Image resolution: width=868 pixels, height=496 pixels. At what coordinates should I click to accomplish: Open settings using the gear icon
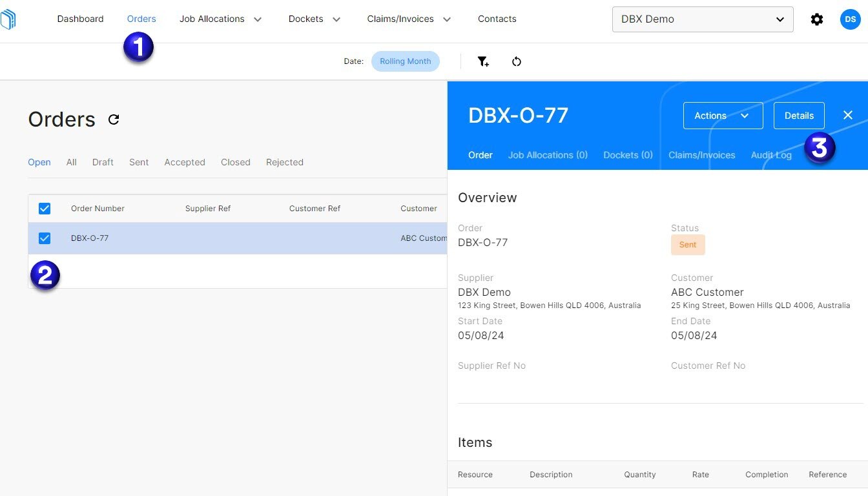(x=817, y=19)
